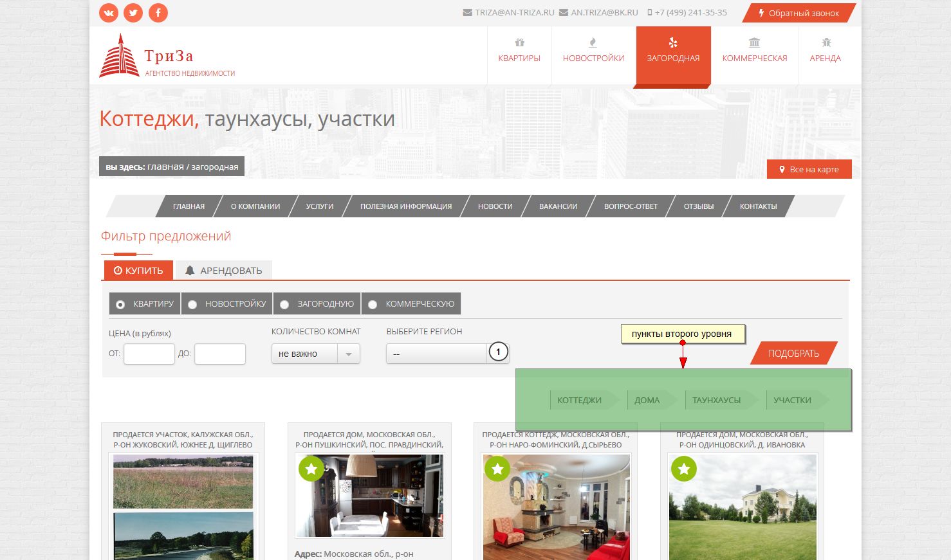Click the star badge on the Наро-Фоминский listing
Screen dimensions: 951x560
497,469
